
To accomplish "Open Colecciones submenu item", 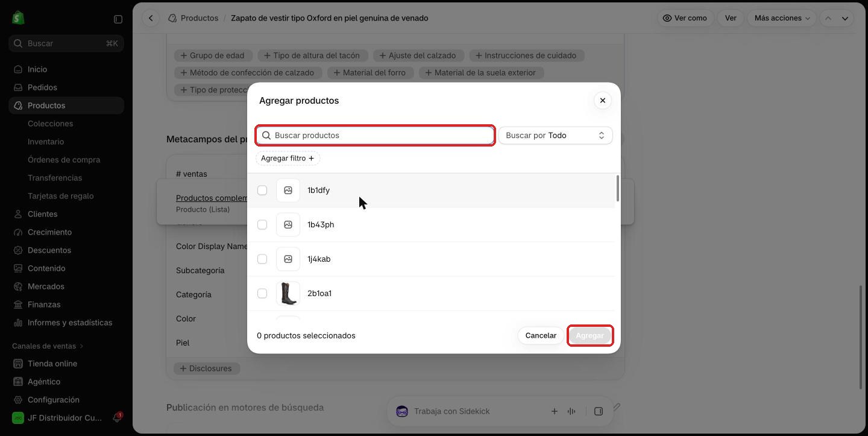I will click(50, 124).
